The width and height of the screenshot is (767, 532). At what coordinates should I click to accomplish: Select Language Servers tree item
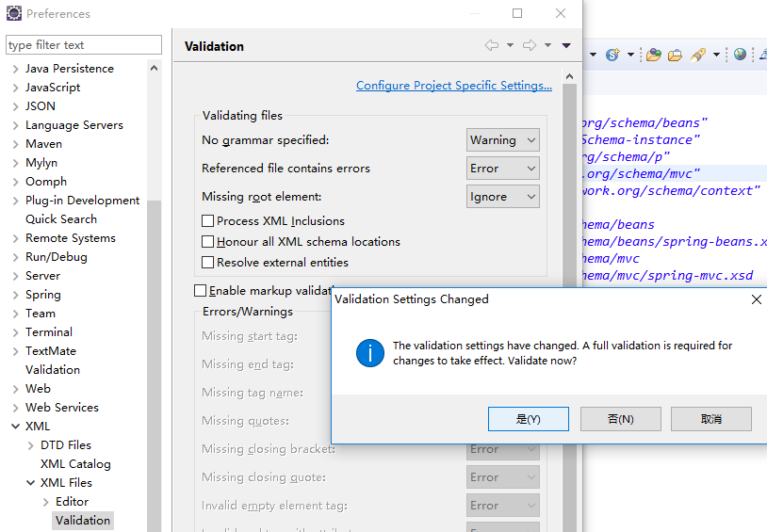(x=74, y=125)
